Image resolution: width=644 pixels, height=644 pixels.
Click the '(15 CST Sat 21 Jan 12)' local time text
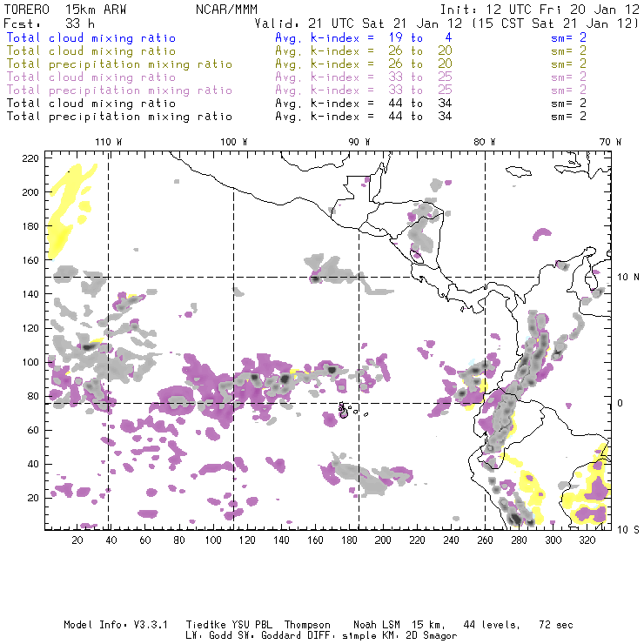554,23
